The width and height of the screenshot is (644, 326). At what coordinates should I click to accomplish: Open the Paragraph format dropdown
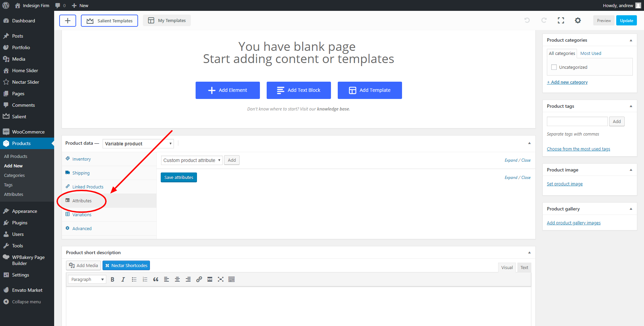87,279
